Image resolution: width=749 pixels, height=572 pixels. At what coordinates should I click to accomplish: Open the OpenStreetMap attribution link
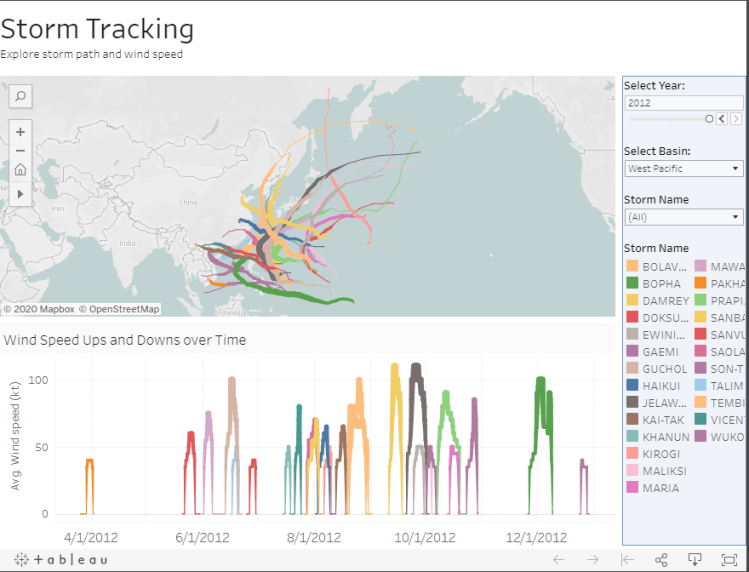pos(119,310)
